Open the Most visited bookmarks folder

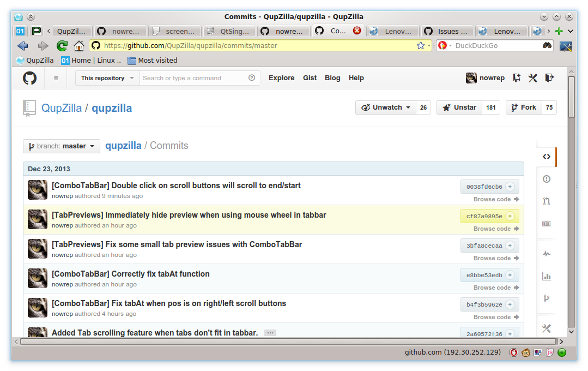coord(152,61)
